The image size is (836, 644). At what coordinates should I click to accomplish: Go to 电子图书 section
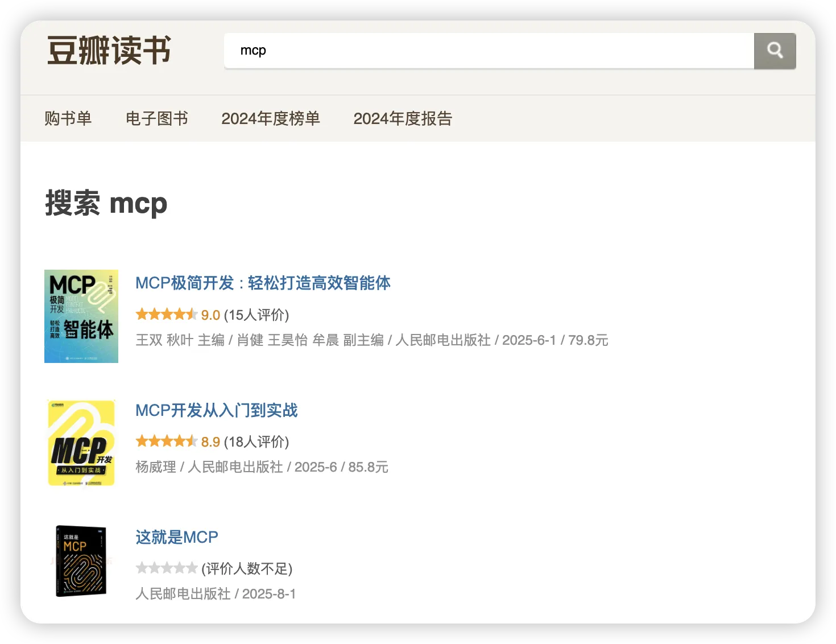(157, 118)
